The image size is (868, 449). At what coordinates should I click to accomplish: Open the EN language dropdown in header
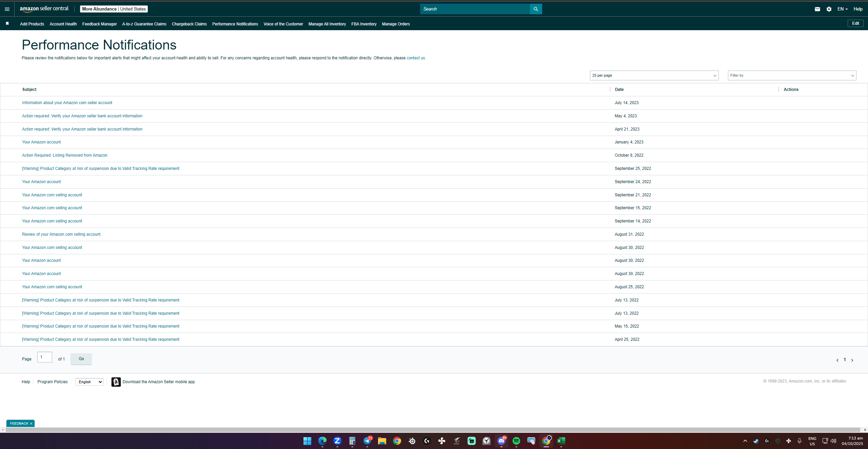(843, 9)
